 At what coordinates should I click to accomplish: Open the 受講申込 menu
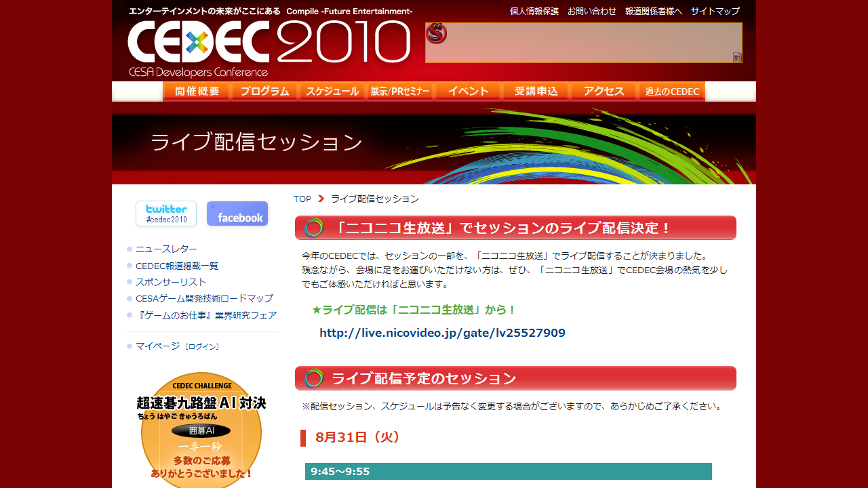pyautogui.click(x=536, y=91)
